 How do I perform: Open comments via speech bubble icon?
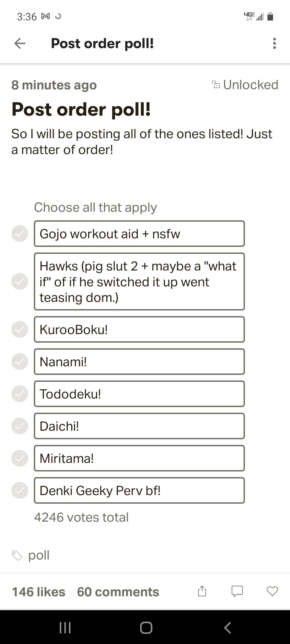pyautogui.click(x=237, y=591)
